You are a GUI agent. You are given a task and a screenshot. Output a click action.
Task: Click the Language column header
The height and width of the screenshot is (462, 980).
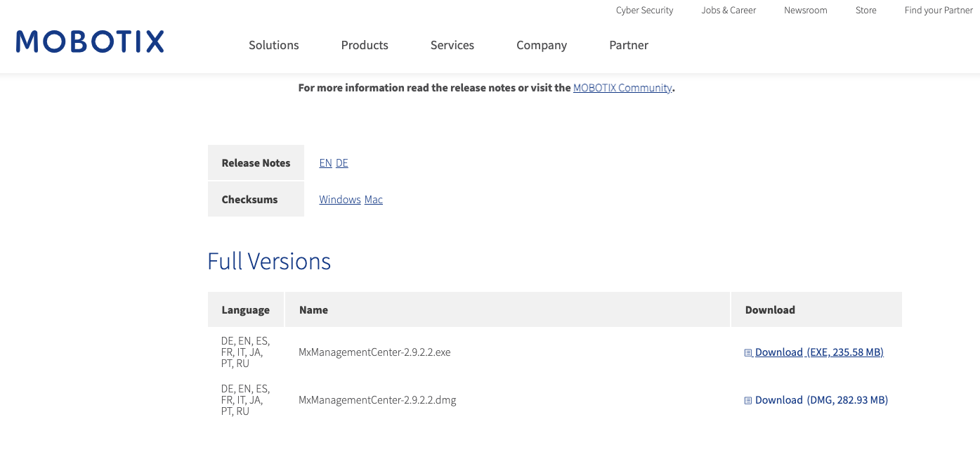tap(246, 310)
